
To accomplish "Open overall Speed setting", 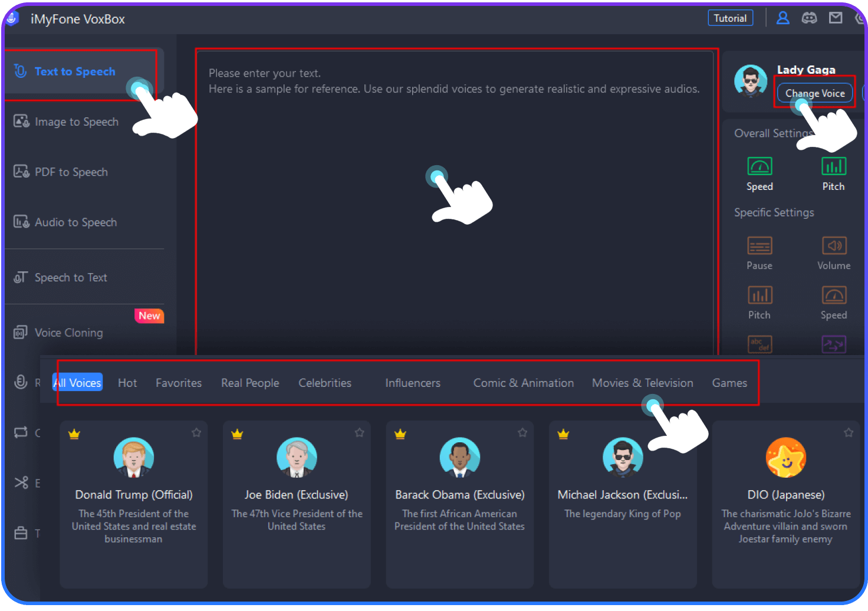I will (x=759, y=174).
